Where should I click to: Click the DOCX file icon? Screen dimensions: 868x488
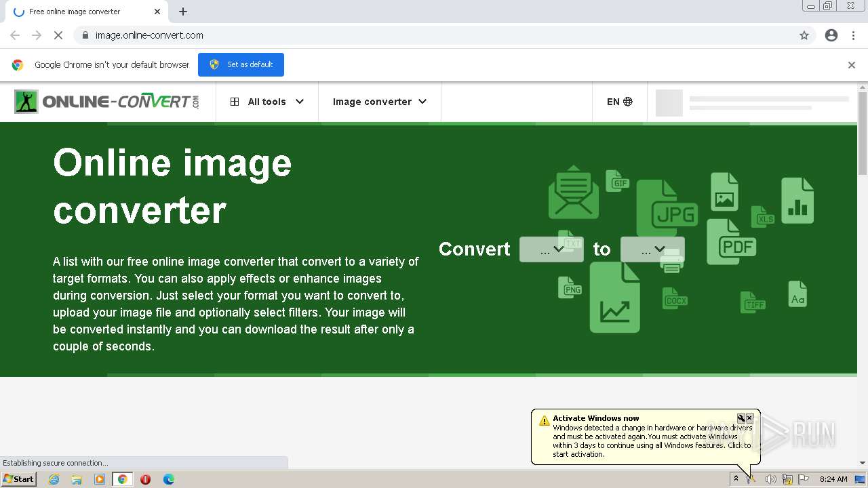click(675, 298)
